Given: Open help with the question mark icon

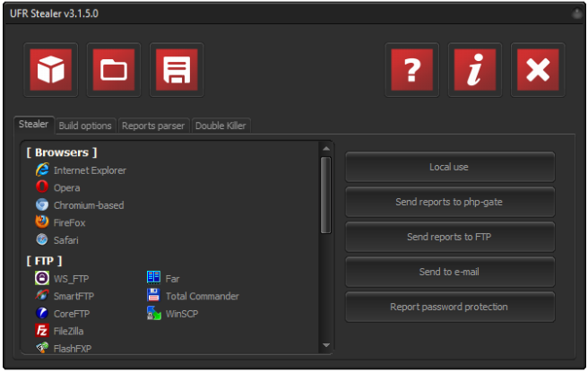Looking at the screenshot, I should click(x=411, y=70).
